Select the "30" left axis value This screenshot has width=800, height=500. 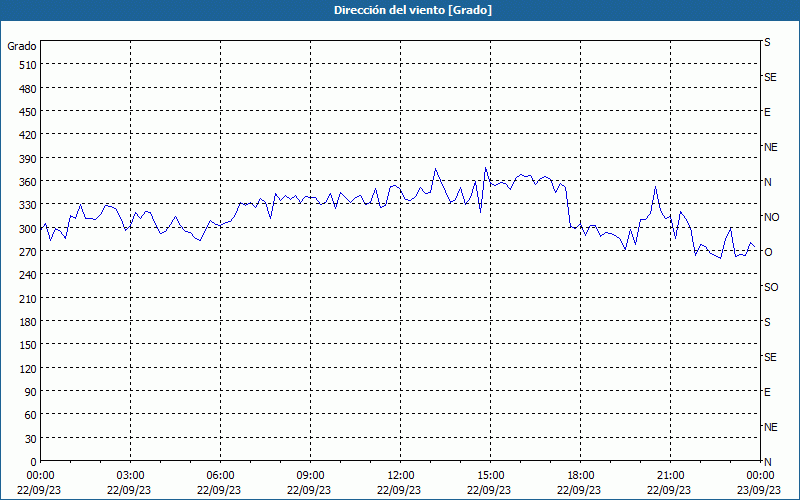point(31,439)
